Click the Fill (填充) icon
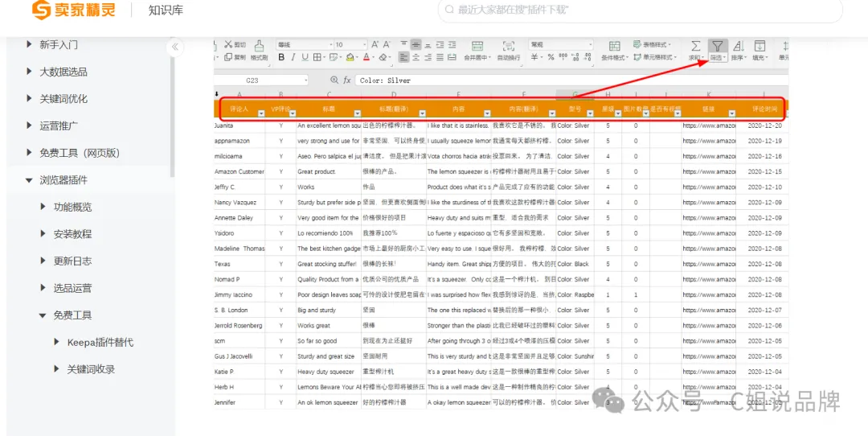Screen dimensions: 868x436 760,45
